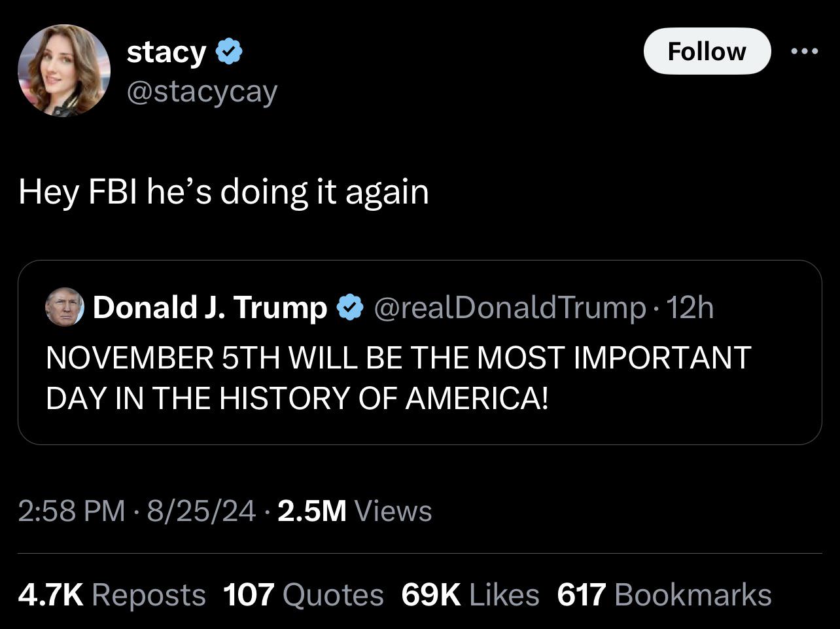Click the 2:58 PM post time
The height and width of the screenshot is (629, 840).
click(x=71, y=511)
